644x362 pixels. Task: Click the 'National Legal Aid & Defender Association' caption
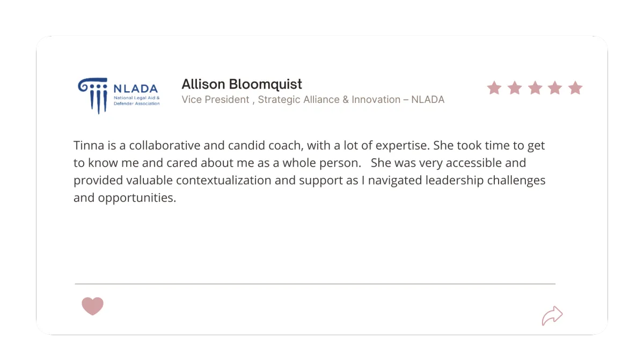click(137, 101)
